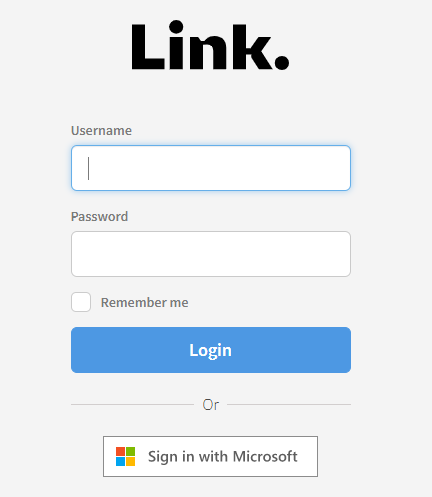Click the red square of Microsoft logo
This screenshot has width=432, height=497.
(120, 451)
